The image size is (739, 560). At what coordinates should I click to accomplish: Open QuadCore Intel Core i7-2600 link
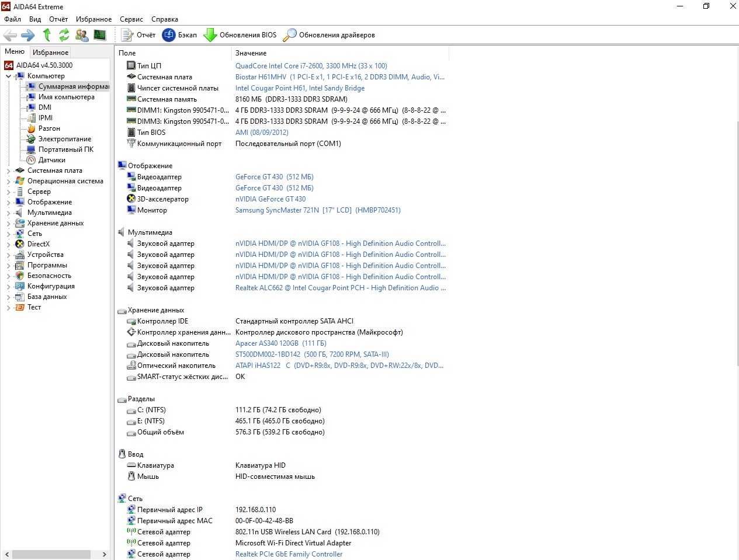pyautogui.click(x=311, y=66)
